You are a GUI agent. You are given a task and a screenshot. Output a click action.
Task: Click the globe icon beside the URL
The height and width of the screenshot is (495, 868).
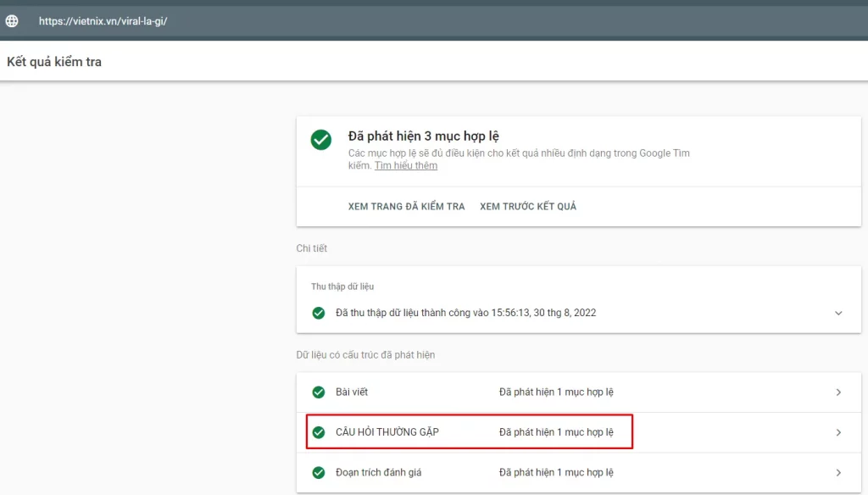[x=12, y=21]
